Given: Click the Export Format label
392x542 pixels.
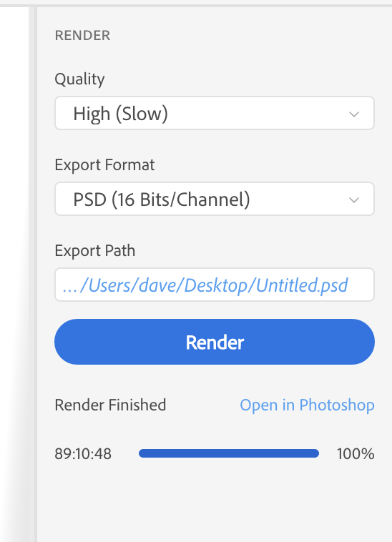Looking at the screenshot, I should pos(104,164).
